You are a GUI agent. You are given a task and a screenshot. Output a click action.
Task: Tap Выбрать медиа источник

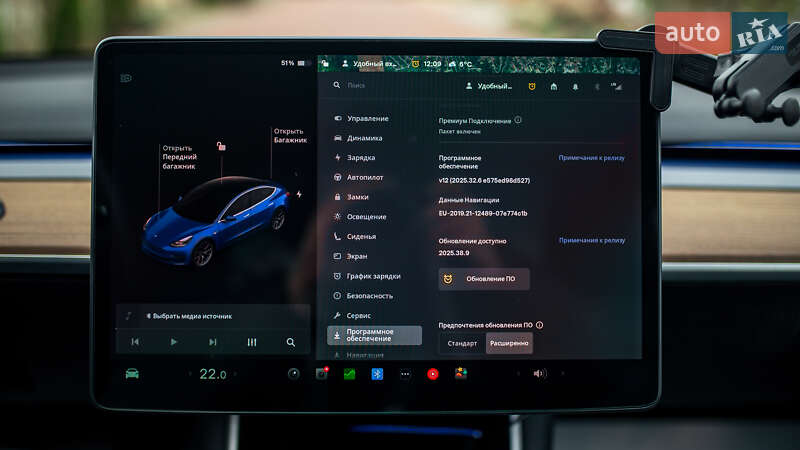pyautogui.click(x=189, y=316)
